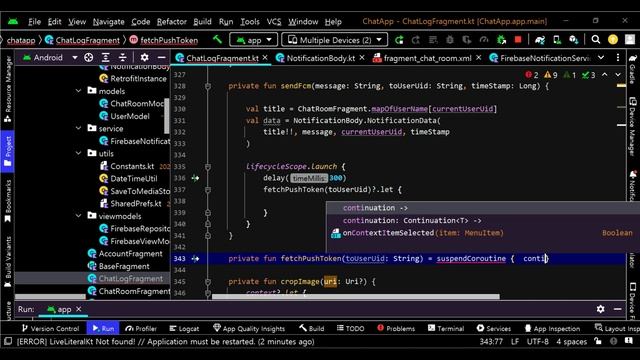This screenshot has height=360, width=640.
Task: Toggle the Bookmarks tool window
Action: point(8,201)
